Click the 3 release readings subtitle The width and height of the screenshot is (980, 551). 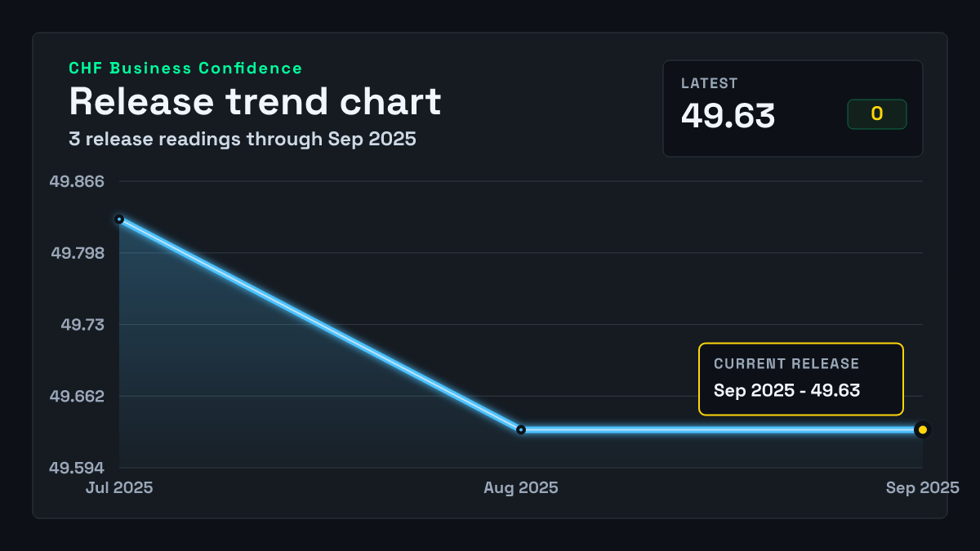pos(243,139)
